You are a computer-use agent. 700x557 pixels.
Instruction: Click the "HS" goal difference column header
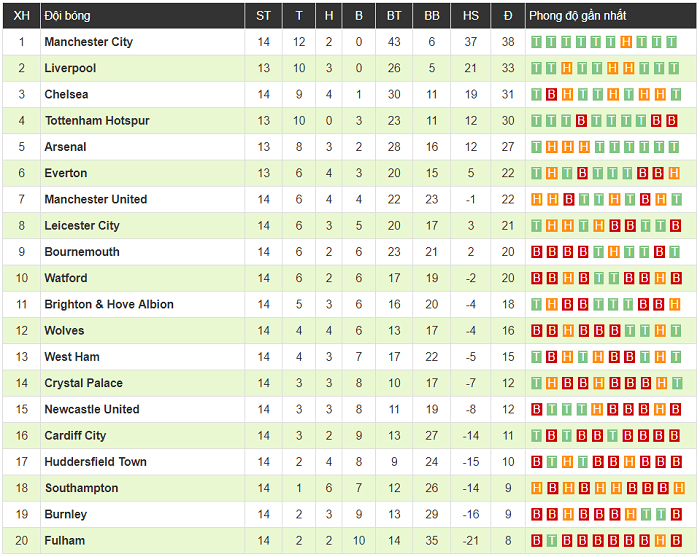pyautogui.click(x=471, y=15)
